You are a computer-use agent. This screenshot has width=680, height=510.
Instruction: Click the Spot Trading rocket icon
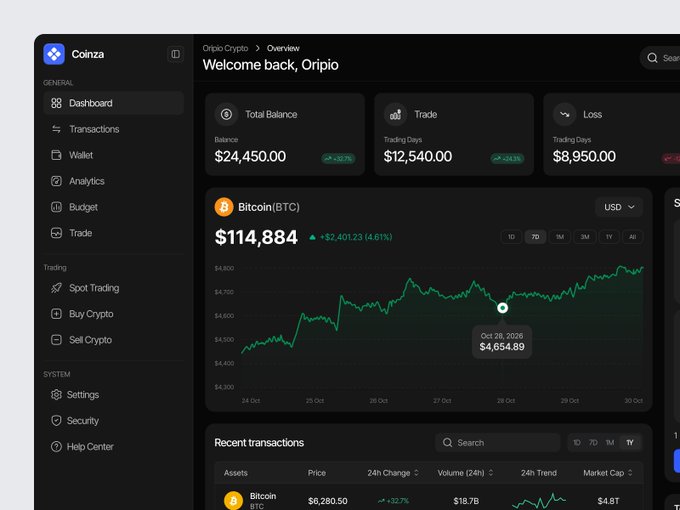click(x=56, y=288)
